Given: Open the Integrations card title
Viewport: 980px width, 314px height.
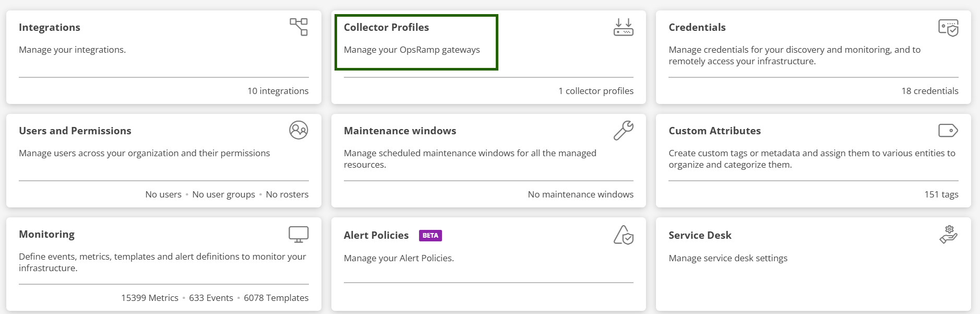Looking at the screenshot, I should [50, 27].
